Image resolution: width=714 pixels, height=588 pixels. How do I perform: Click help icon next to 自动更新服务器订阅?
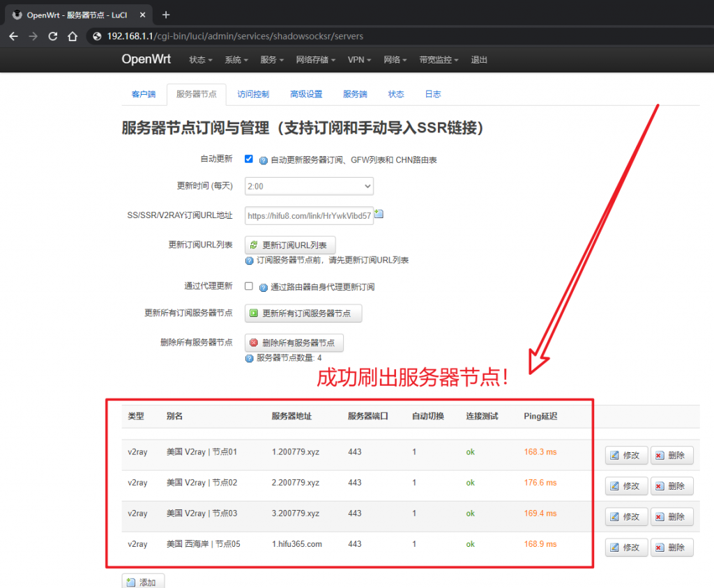[263, 160]
